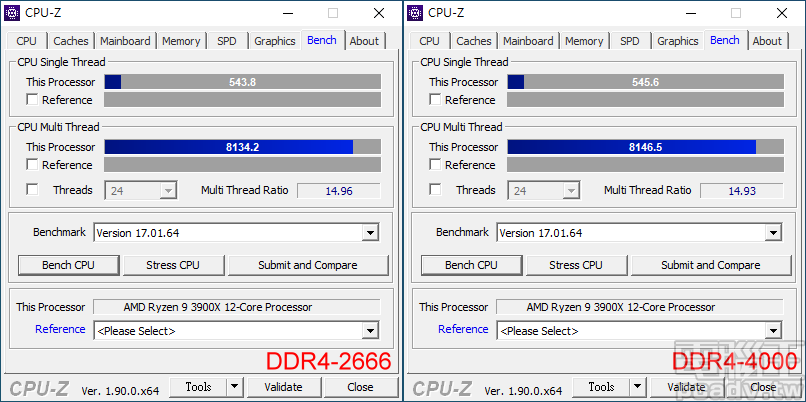Minimize the left CPU-Z window
The width and height of the screenshot is (806, 402).
click(287, 13)
